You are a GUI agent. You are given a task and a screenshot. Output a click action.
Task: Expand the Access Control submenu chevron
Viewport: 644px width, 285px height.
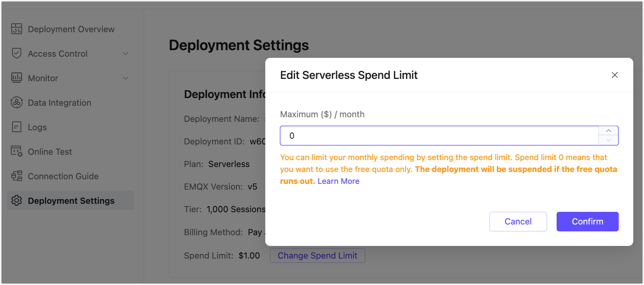(x=125, y=54)
